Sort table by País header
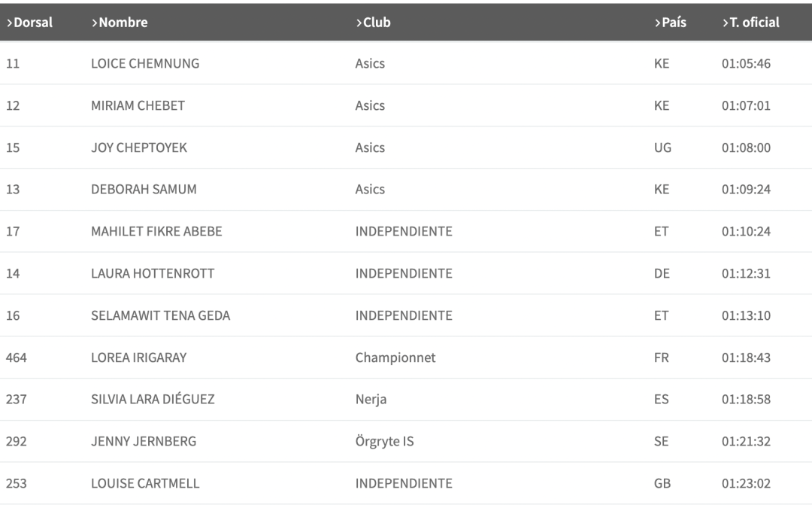812x508 pixels. click(670, 23)
